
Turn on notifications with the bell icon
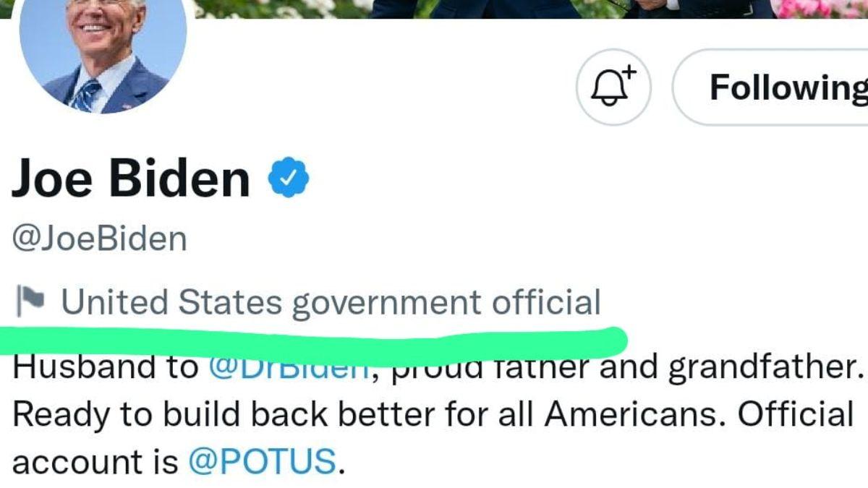click(613, 87)
